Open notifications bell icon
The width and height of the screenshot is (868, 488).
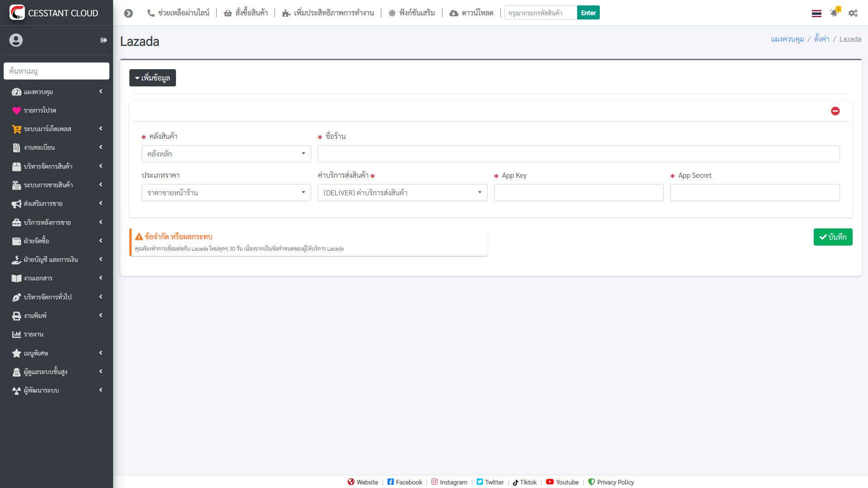coord(835,12)
